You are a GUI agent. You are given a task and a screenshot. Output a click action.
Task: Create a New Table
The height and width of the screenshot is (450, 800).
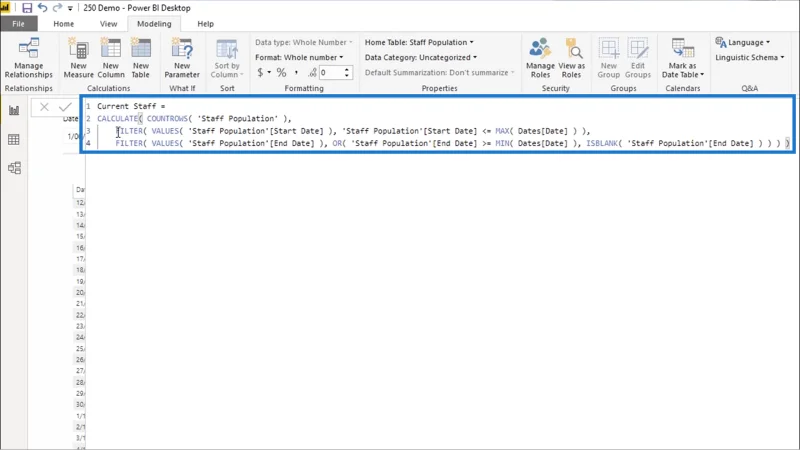click(141, 58)
